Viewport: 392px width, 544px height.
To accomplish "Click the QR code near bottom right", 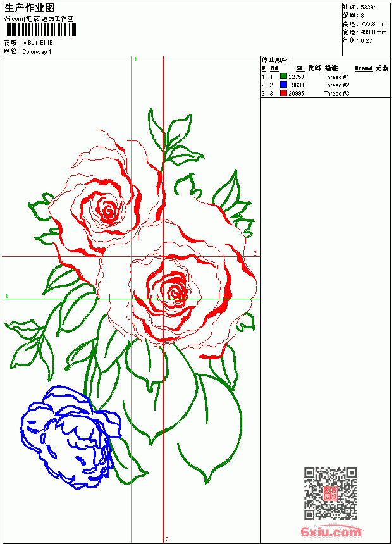I will 331,493.
